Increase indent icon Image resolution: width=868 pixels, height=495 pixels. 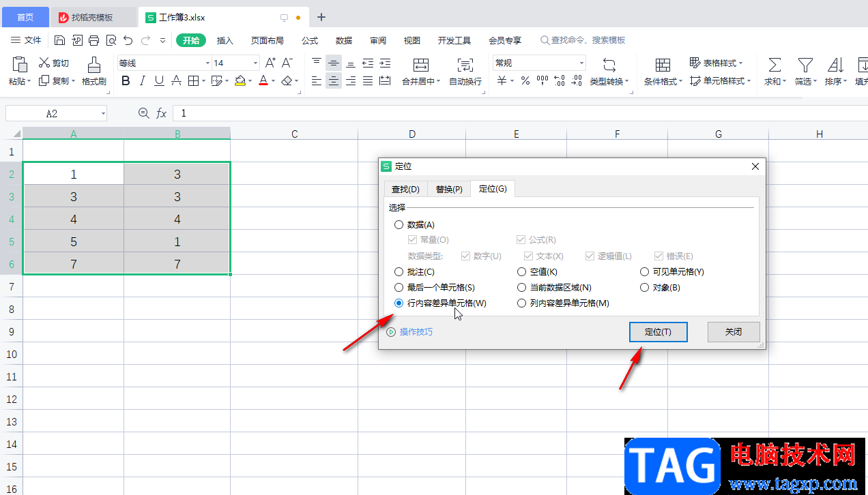pyautogui.click(x=385, y=63)
